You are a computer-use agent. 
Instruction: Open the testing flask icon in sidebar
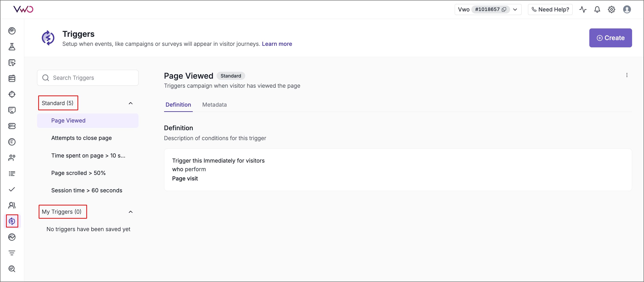(x=12, y=47)
